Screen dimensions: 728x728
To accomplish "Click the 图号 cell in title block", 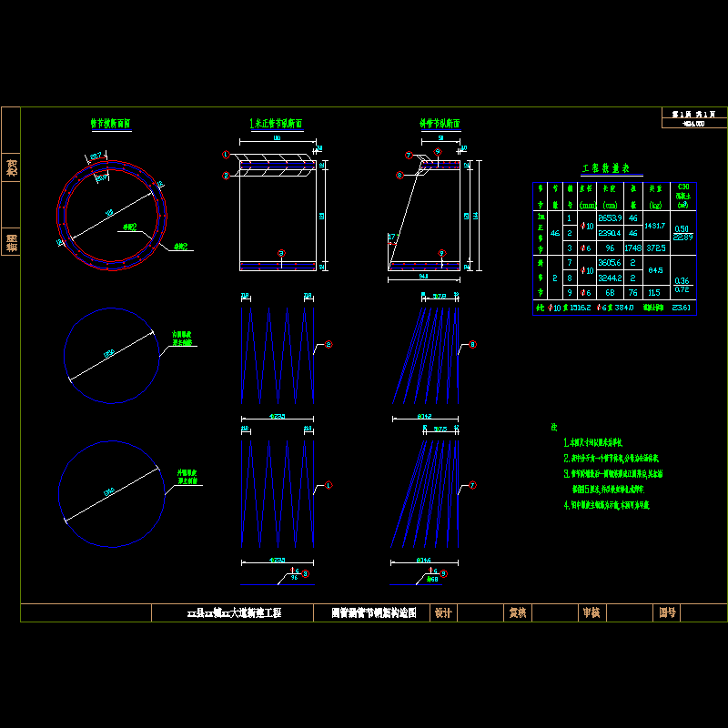I will [667, 612].
